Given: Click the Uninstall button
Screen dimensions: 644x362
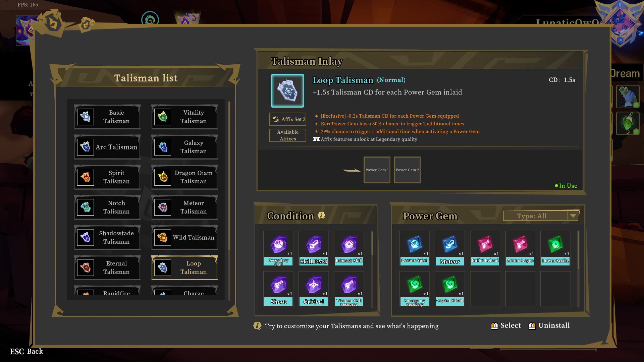Looking at the screenshot, I should 549,325.
